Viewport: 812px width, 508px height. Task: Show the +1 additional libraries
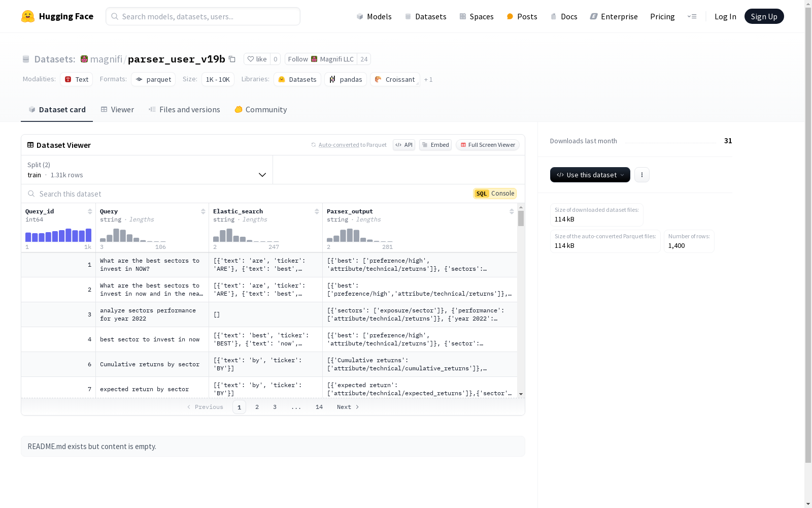click(x=428, y=79)
